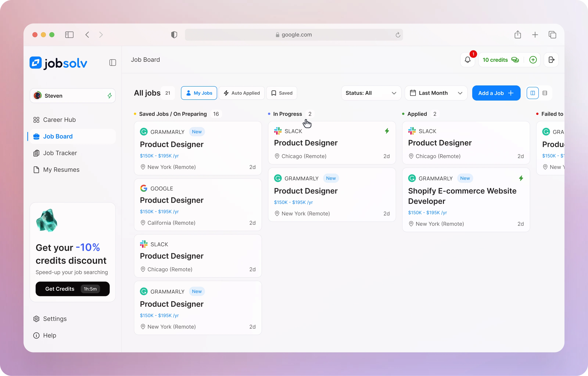Click the green add credits plus icon
The image size is (588, 376).
(533, 60)
